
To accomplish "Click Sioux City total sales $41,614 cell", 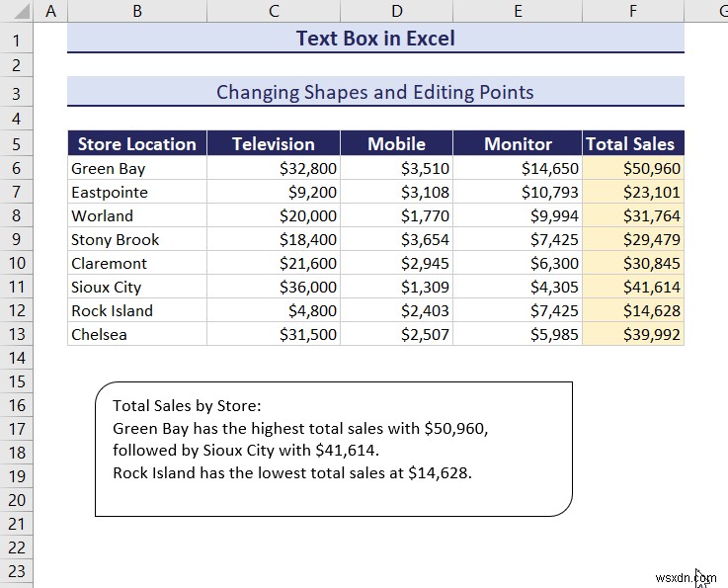I will 633,287.
